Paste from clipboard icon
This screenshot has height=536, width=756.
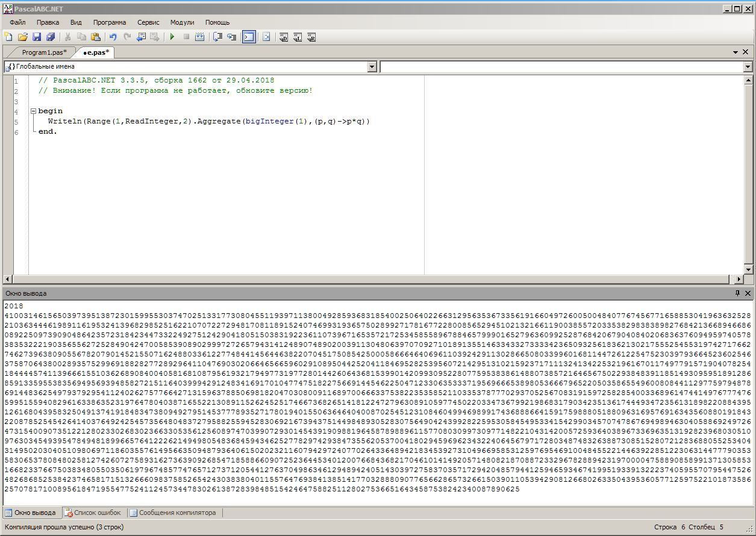[x=96, y=37]
